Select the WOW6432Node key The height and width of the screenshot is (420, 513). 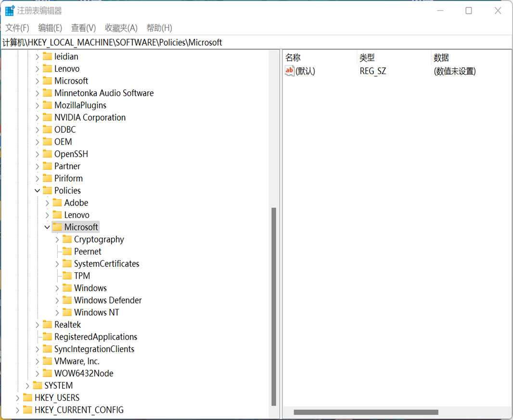coord(84,373)
